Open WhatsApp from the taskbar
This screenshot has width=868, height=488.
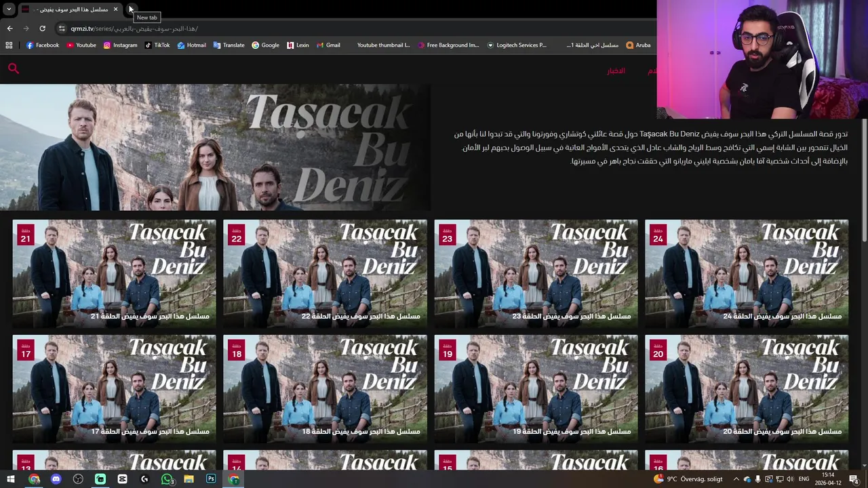click(167, 479)
